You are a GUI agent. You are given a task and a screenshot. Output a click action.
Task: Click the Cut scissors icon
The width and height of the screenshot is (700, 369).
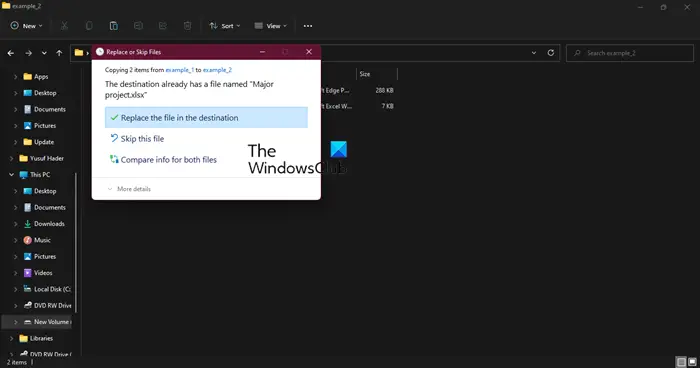pyautogui.click(x=64, y=26)
